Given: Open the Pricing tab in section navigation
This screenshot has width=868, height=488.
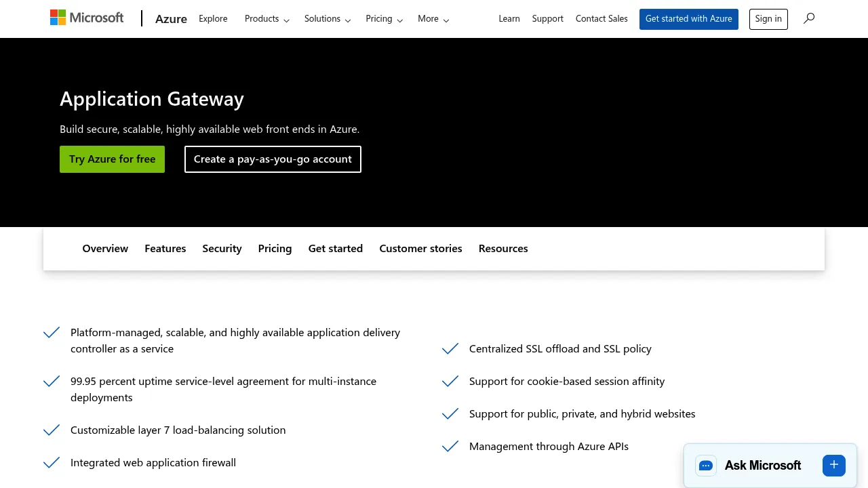Looking at the screenshot, I should pyautogui.click(x=275, y=249).
